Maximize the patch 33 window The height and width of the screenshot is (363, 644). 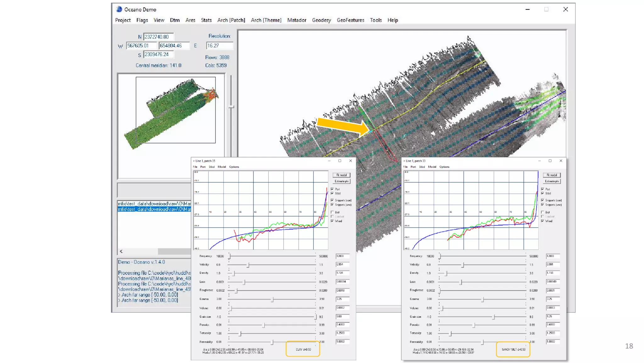550,161
